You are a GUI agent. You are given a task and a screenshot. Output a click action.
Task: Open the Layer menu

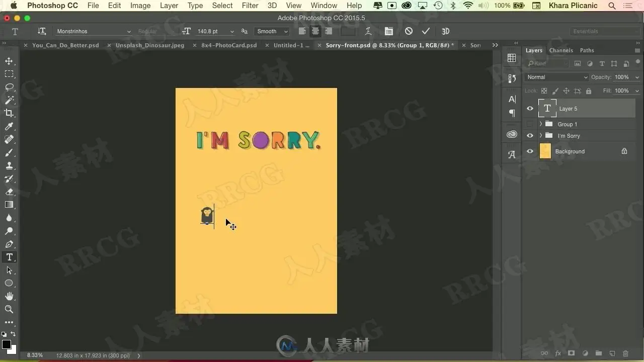(x=169, y=6)
